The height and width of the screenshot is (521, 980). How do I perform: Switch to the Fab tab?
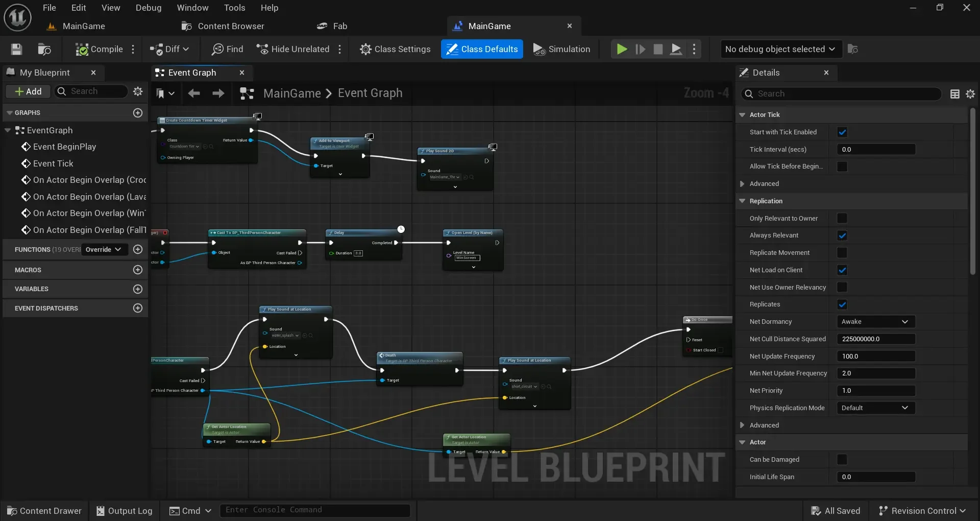332,26
